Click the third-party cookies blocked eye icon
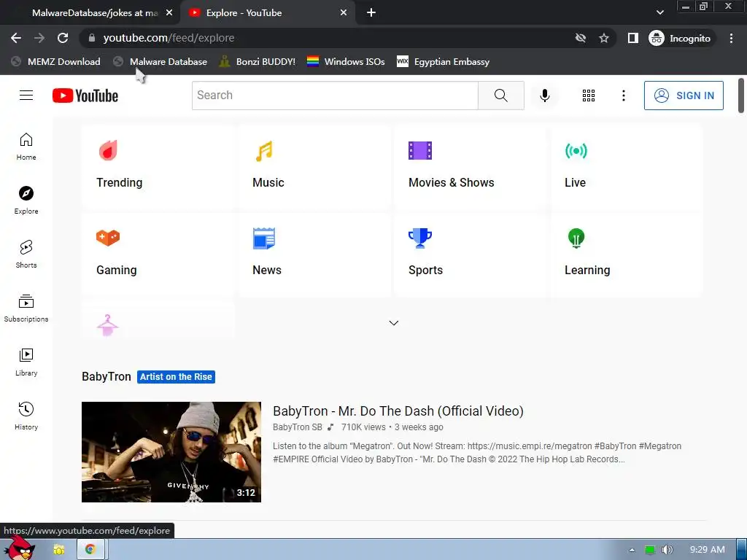Screen dimensions: 747x560 580,38
